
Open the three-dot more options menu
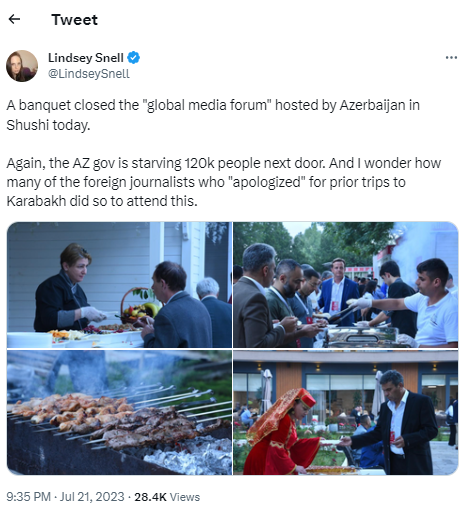[x=451, y=58]
